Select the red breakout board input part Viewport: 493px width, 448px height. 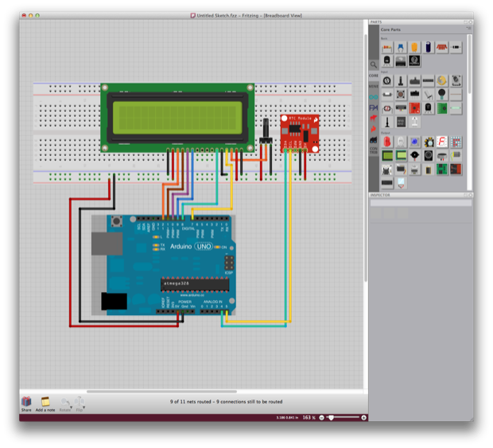(x=414, y=108)
